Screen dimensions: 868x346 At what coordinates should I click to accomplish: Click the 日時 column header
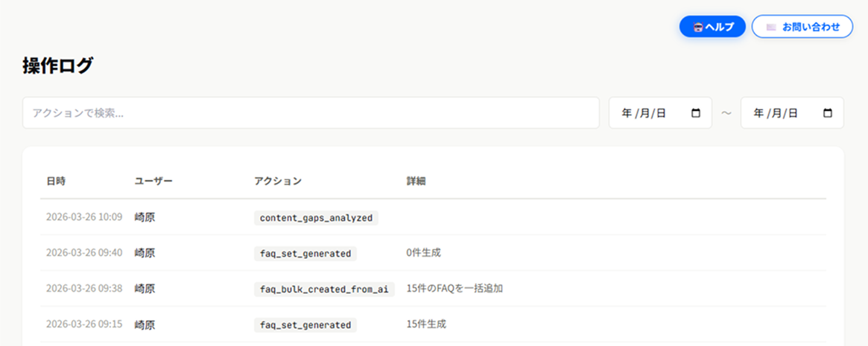[x=56, y=181]
